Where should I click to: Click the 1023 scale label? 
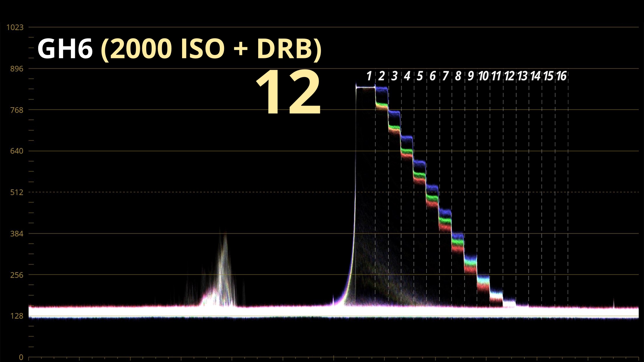coord(15,27)
